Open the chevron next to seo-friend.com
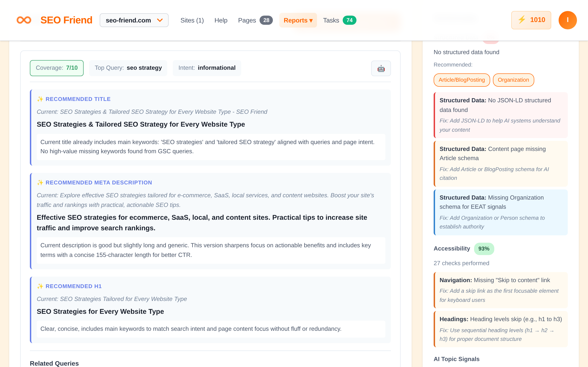The width and height of the screenshot is (588, 367). (160, 20)
